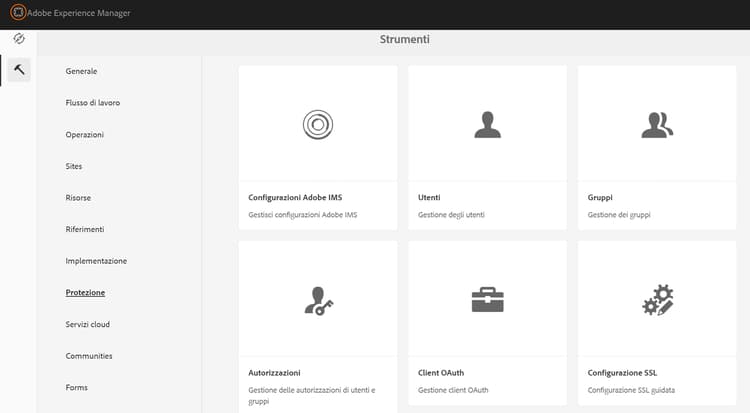Viewport: 750px width, 413px height.
Task: Click the Adobe IMS concentric circles icon
Action: click(318, 124)
